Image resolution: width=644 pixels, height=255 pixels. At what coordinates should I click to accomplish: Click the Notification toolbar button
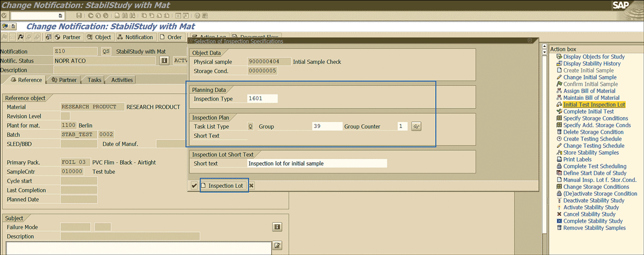tap(135, 37)
